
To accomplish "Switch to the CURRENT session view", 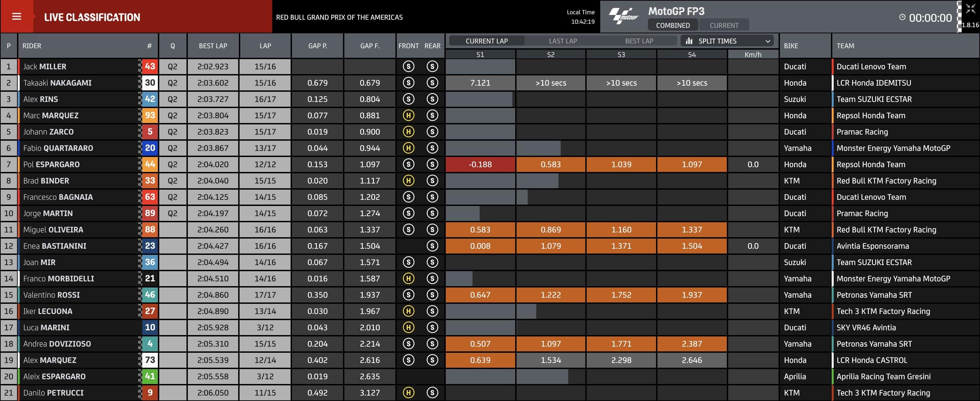I will tap(724, 25).
